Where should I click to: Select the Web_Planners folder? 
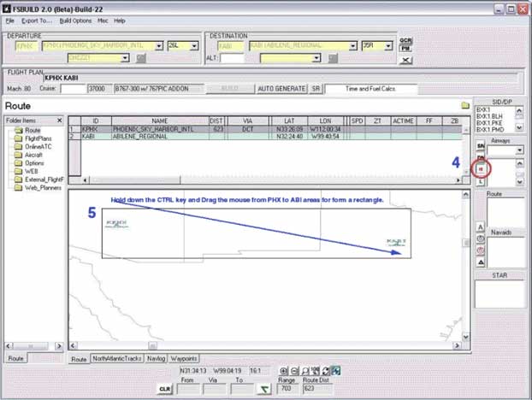[43, 187]
